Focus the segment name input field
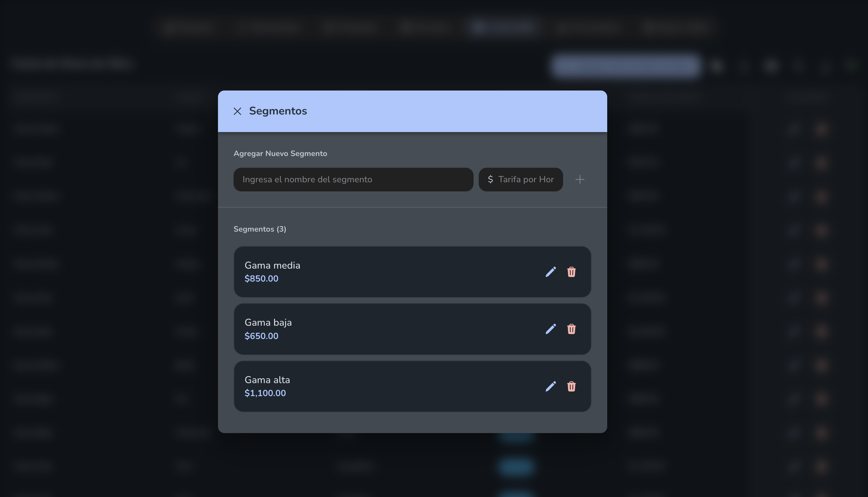The height and width of the screenshot is (497, 868). point(353,179)
